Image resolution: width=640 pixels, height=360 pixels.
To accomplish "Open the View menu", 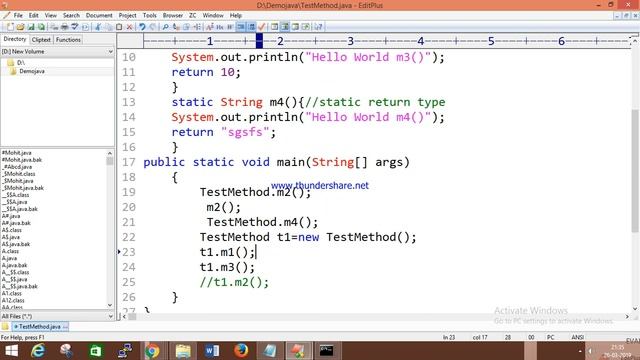I will coord(51,16).
